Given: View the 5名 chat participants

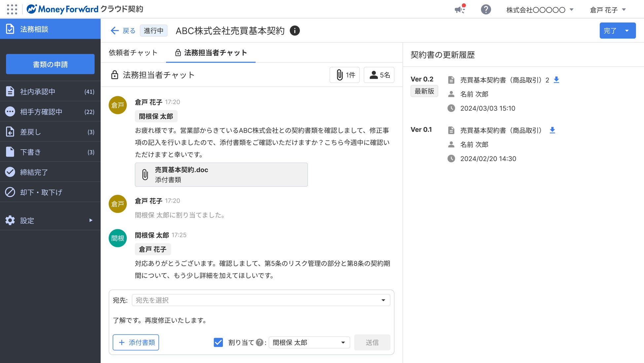Looking at the screenshot, I should tap(379, 75).
